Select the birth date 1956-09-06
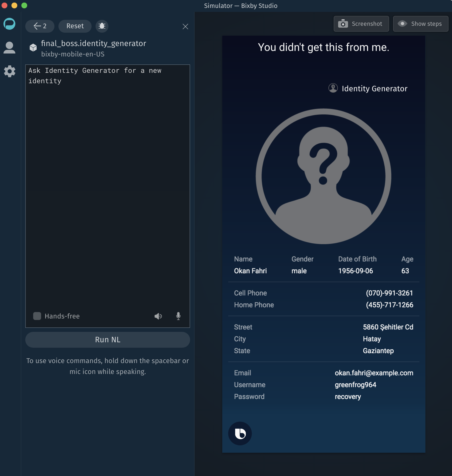 coord(355,271)
